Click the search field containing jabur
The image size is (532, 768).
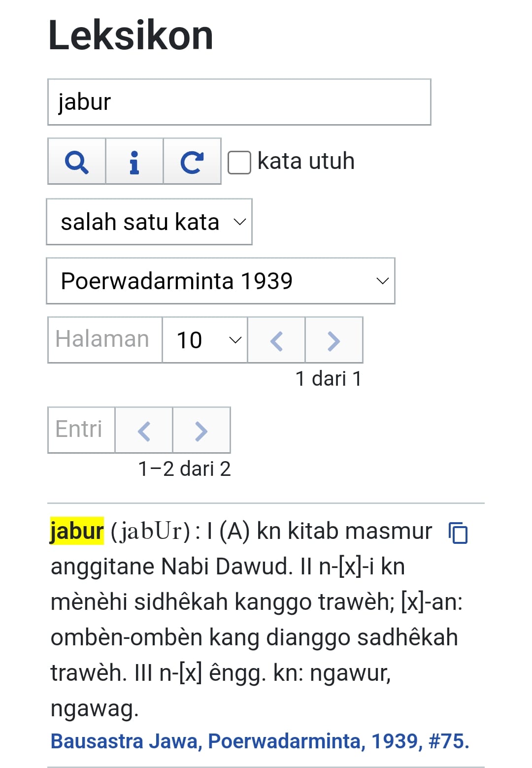click(x=239, y=102)
